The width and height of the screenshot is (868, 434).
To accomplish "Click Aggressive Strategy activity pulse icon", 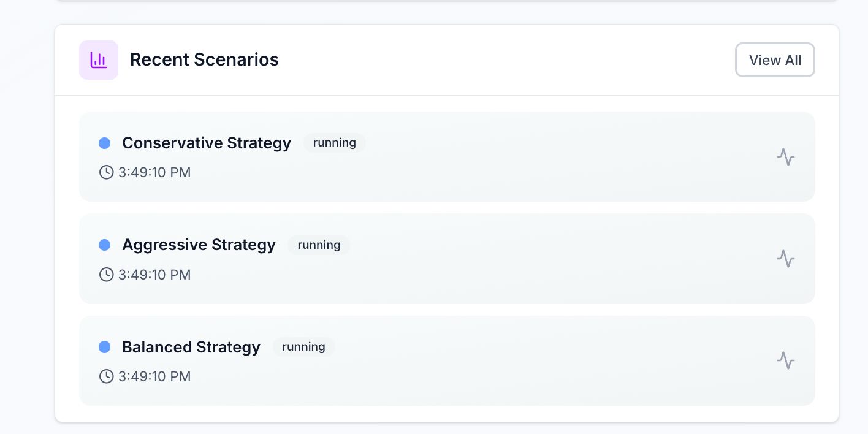I will 785,259.
